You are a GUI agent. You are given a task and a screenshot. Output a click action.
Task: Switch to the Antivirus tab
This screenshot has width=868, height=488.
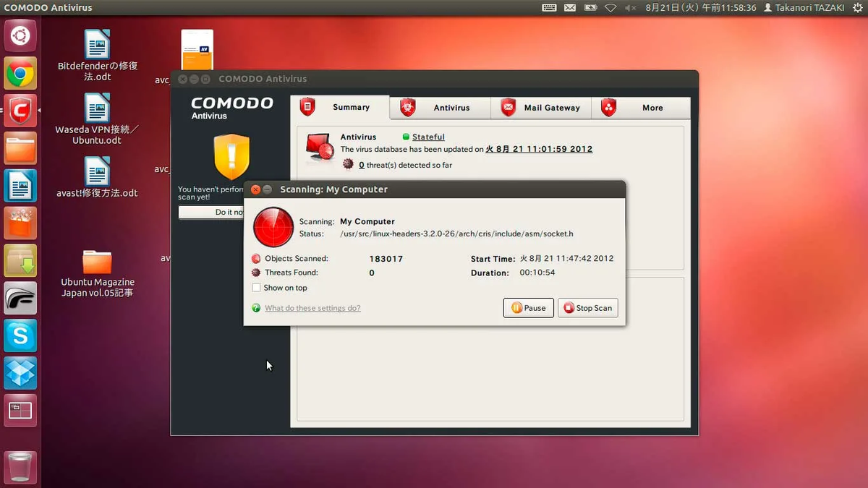coord(441,108)
